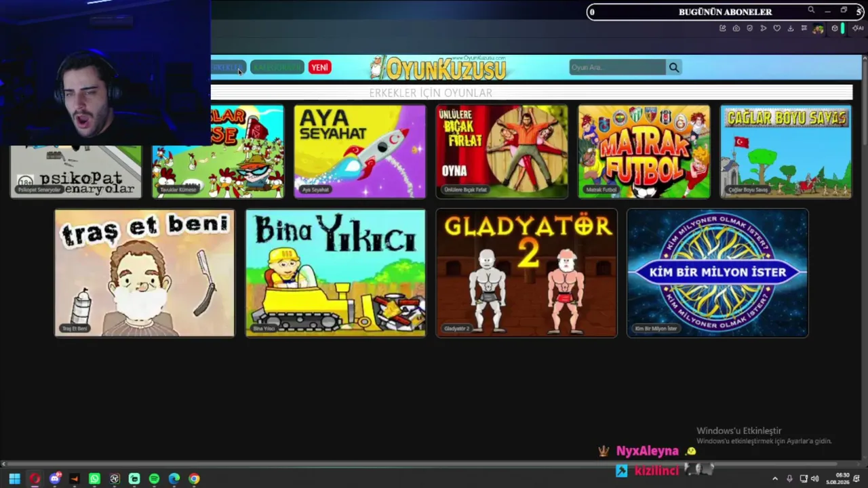Click the search magnifier button beside Oyun Ara

(673, 67)
